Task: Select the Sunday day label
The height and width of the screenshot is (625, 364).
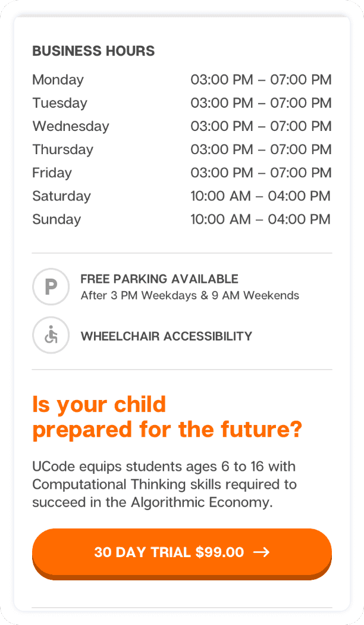Action: (x=57, y=219)
